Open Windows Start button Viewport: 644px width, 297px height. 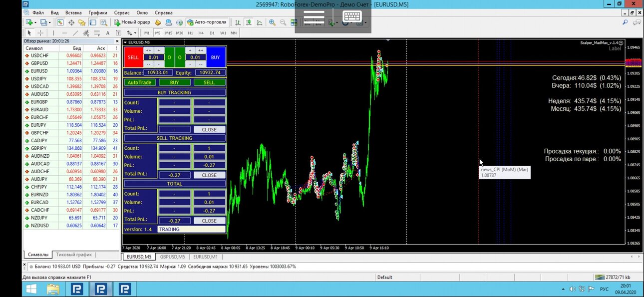(x=31, y=289)
